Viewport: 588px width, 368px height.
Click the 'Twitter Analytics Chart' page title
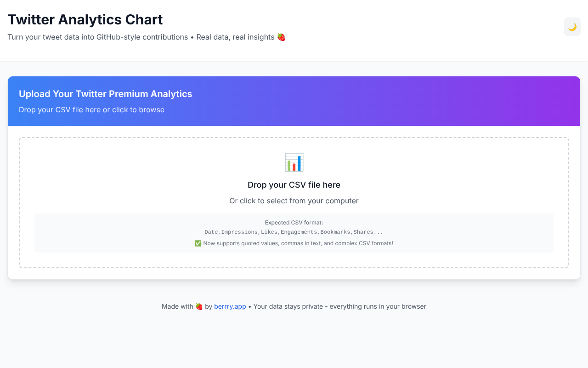(85, 19)
